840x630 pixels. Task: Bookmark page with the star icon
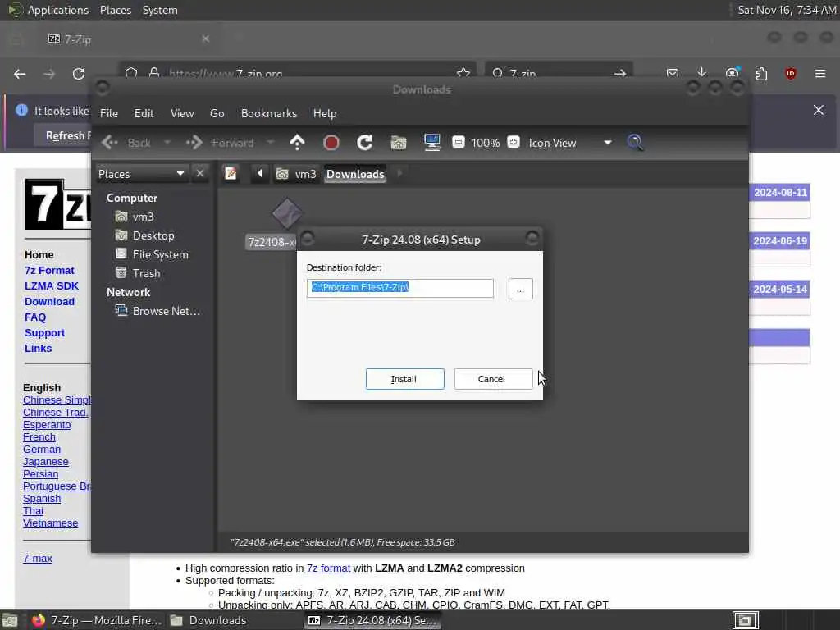463,73
